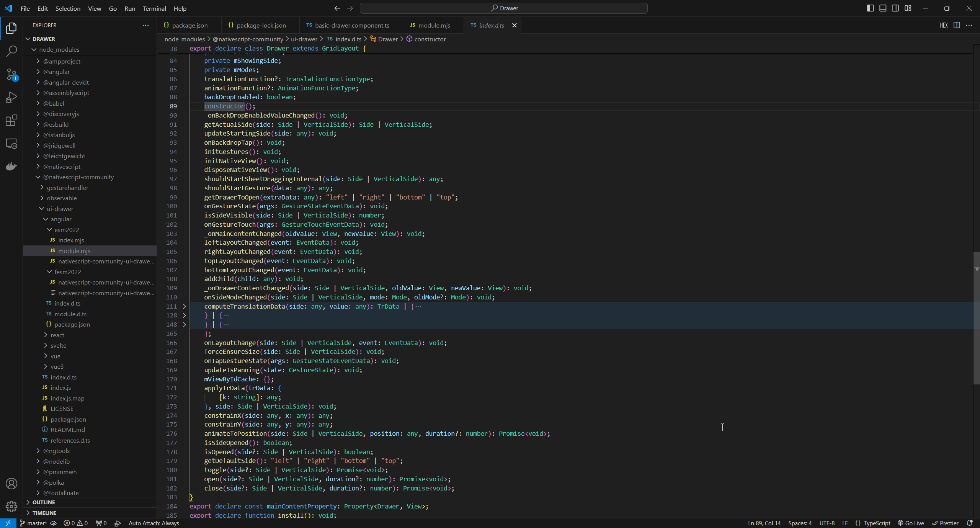Click split editor right icon

tap(957, 25)
